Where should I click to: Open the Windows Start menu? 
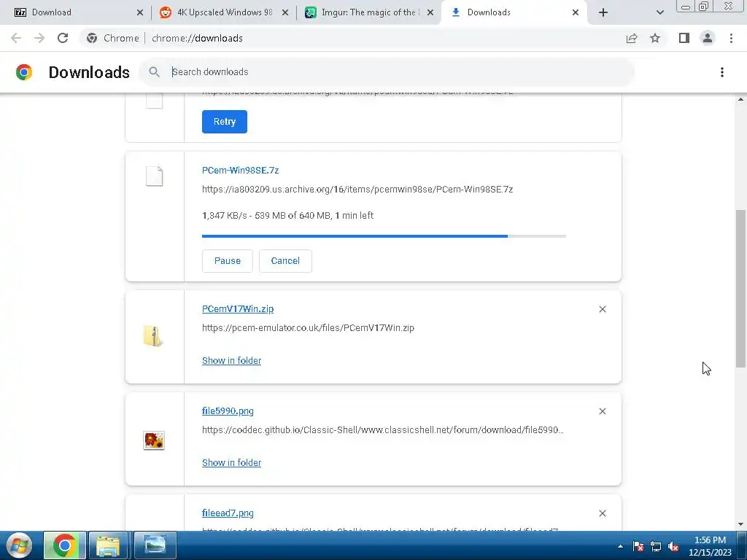click(19, 545)
